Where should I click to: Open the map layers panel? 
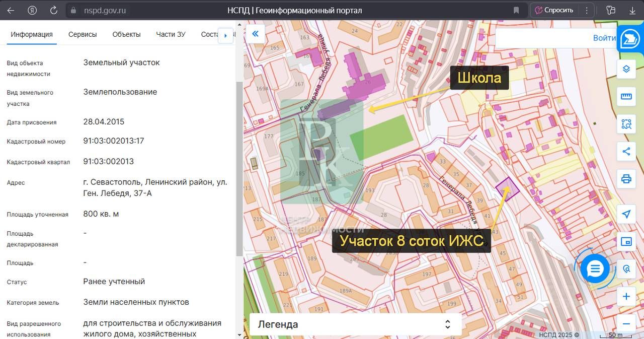click(x=626, y=69)
